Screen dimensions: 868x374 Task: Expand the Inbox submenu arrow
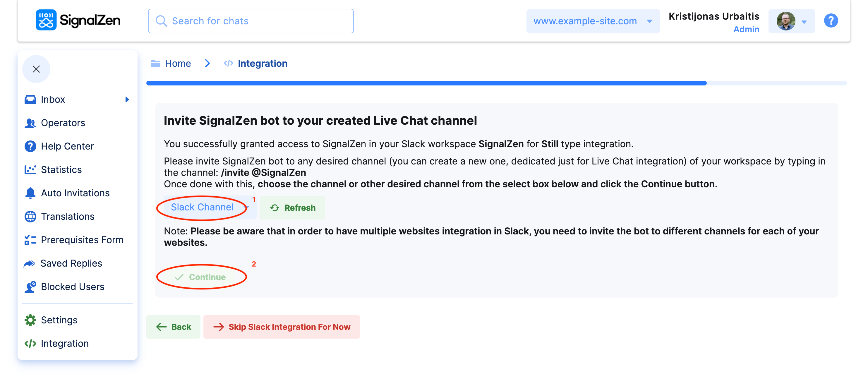[x=127, y=99]
